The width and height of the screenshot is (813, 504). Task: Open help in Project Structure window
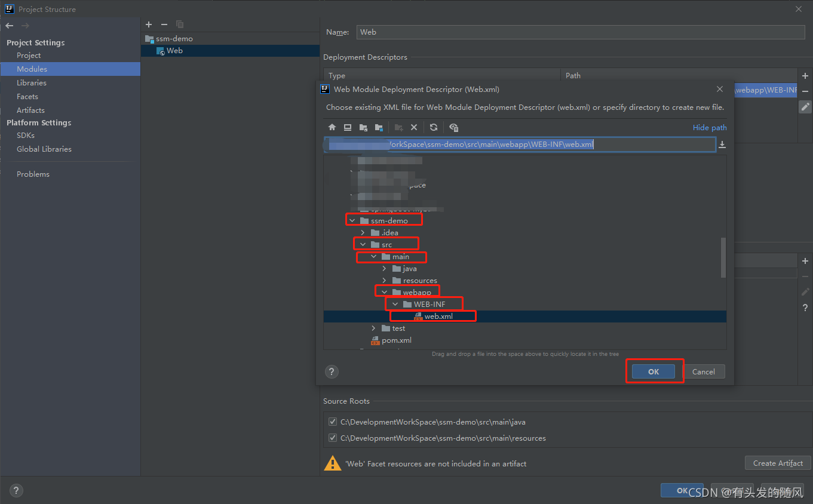17,491
